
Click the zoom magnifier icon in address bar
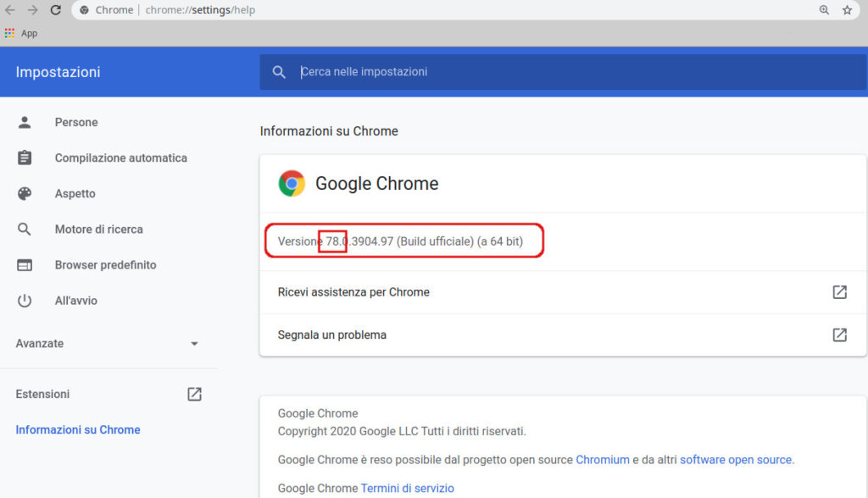click(824, 10)
